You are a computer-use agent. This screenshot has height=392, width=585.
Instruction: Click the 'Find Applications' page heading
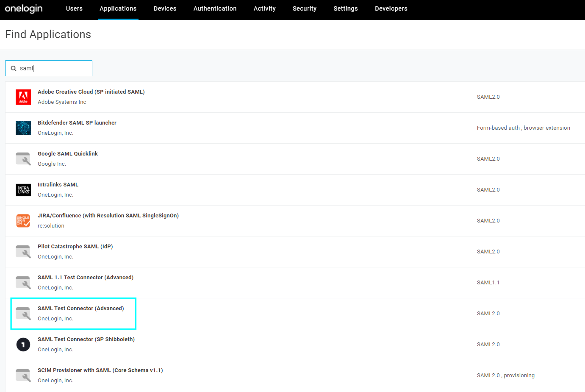pos(48,34)
